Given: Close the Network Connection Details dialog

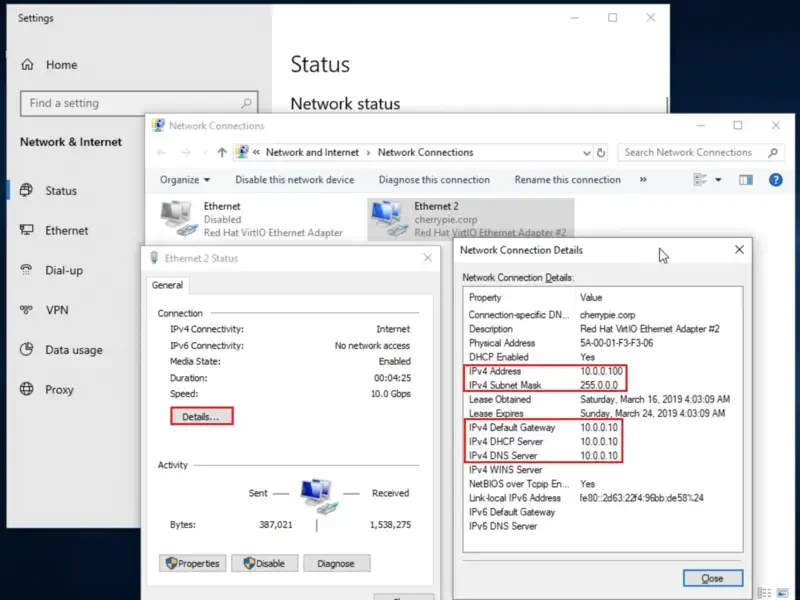Looking at the screenshot, I should point(712,578).
